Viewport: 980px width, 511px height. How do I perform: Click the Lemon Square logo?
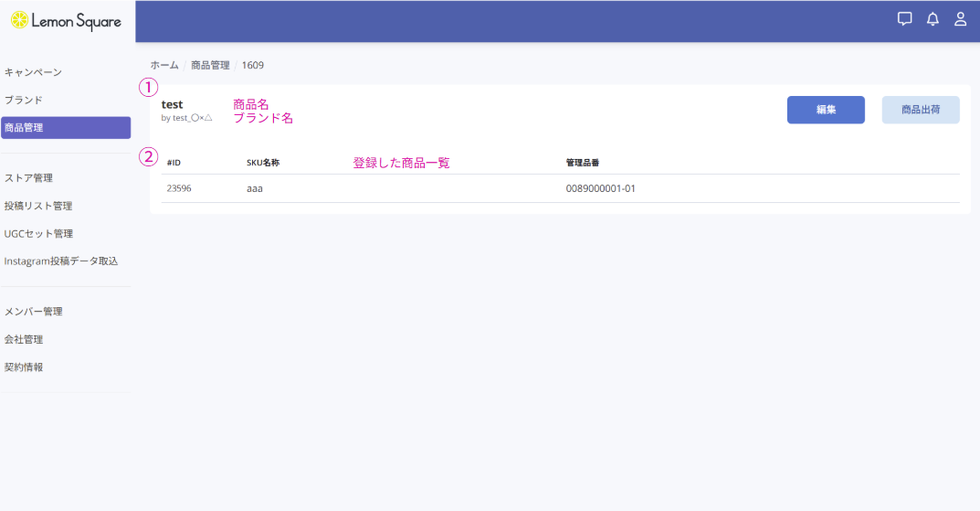pos(66,20)
